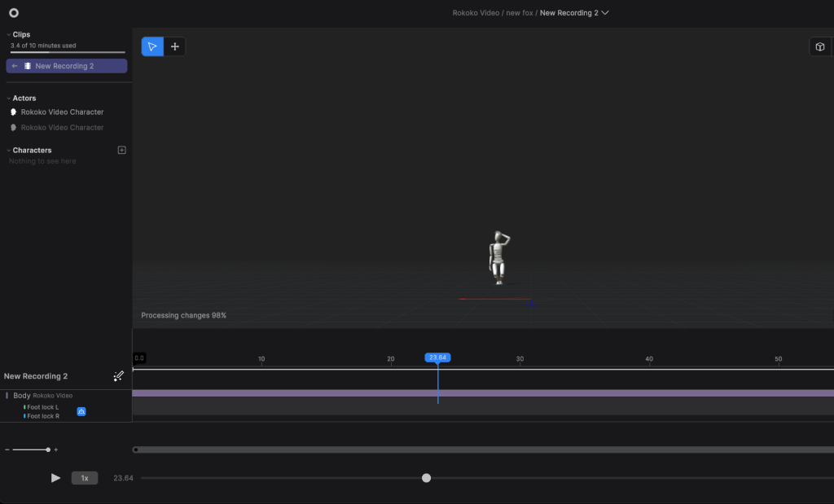Open the New Recording 2 title dropdown
Viewport: 834px width, 504px height.
tap(605, 13)
